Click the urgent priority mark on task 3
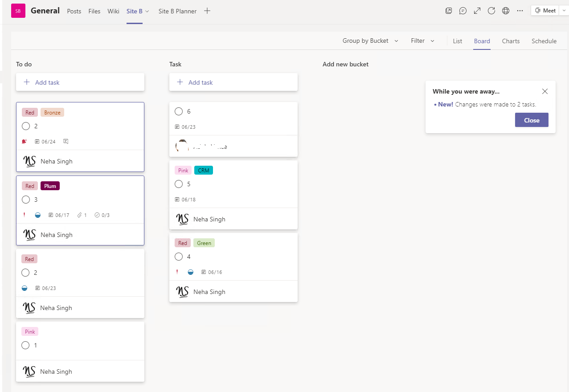This screenshot has height=392, width=569. tap(25, 215)
